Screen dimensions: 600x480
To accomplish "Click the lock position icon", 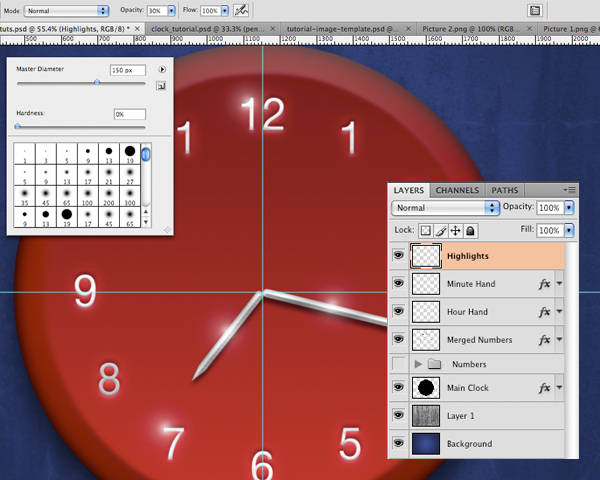I will 455,230.
